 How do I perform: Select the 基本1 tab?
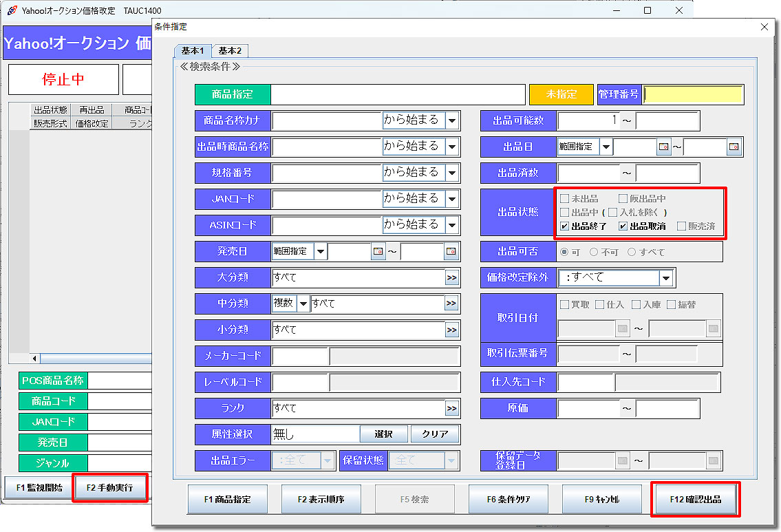coord(193,51)
